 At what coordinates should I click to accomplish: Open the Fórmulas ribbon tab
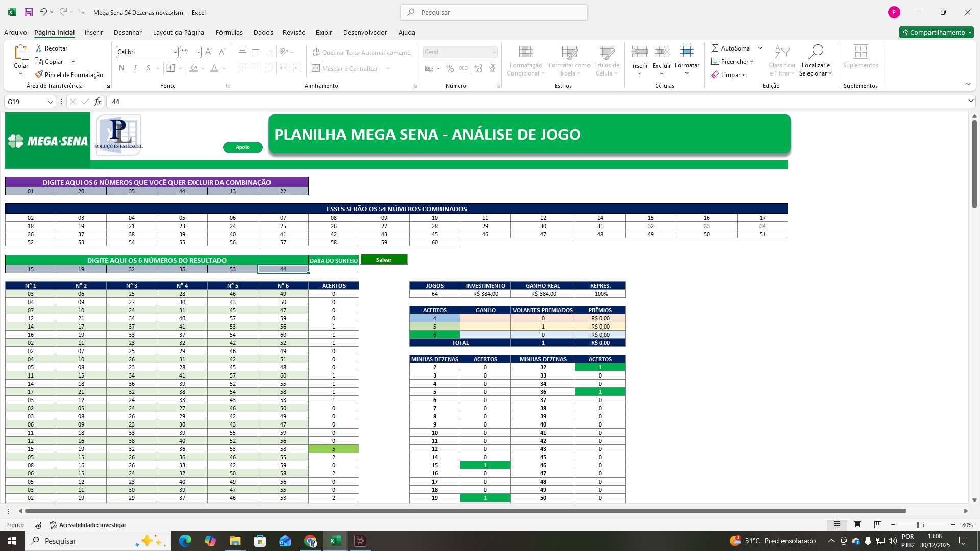tap(229, 32)
